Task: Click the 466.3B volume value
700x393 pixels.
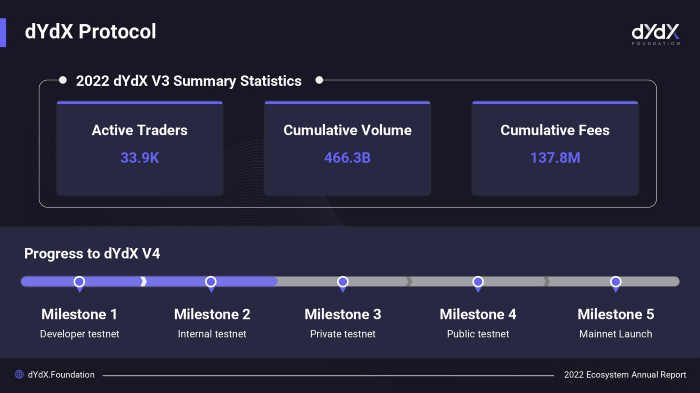Action: tap(347, 158)
